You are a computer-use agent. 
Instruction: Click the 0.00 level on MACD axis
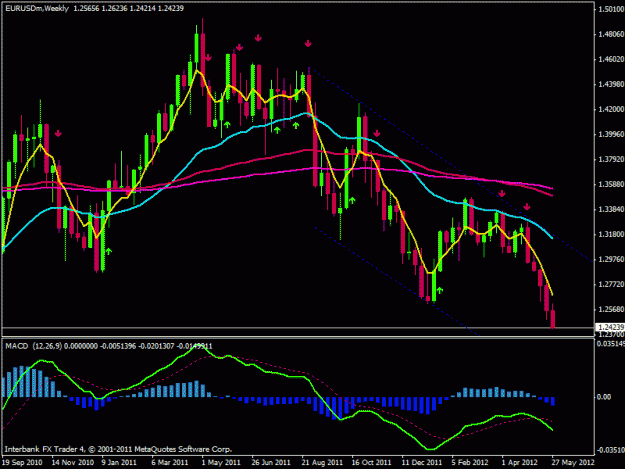click(x=604, y=397)
